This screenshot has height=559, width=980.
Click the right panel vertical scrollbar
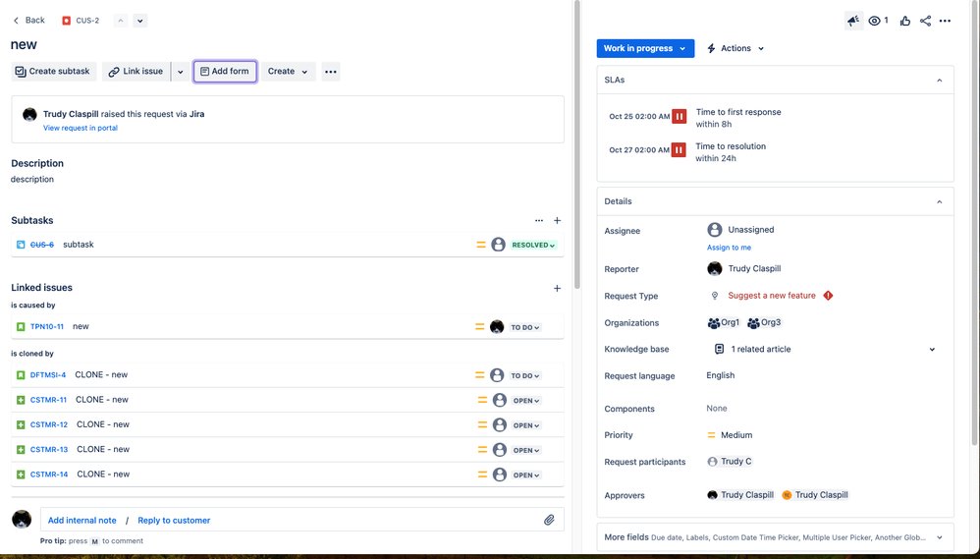[974, 223]
